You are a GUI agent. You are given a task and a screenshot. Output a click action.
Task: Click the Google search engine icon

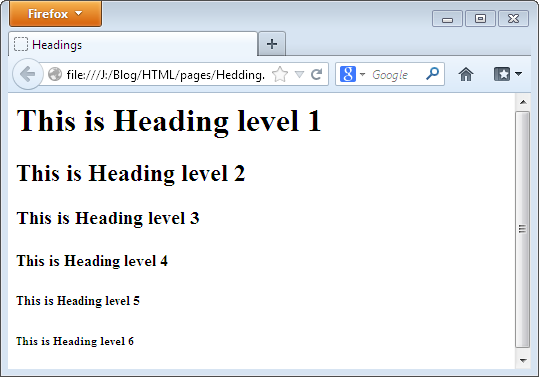click(348, 74)
